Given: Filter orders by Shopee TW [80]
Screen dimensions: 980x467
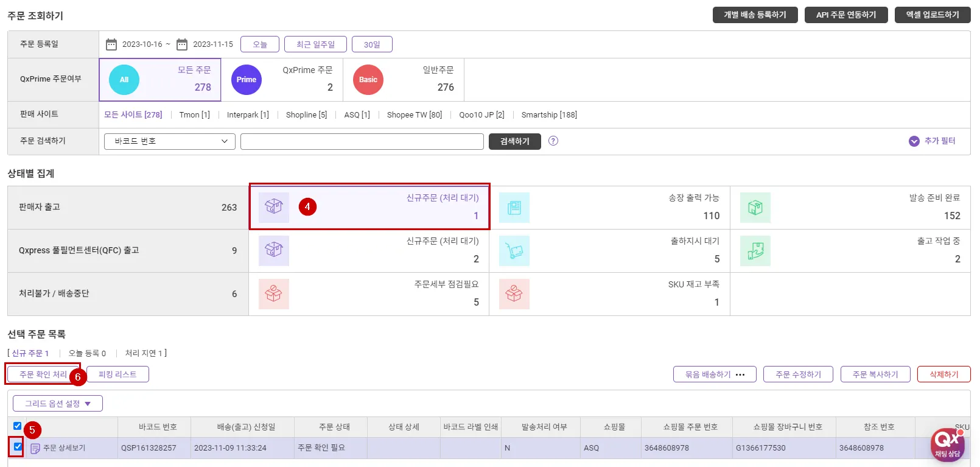Looking at the screenshot, I should [415, 114].
